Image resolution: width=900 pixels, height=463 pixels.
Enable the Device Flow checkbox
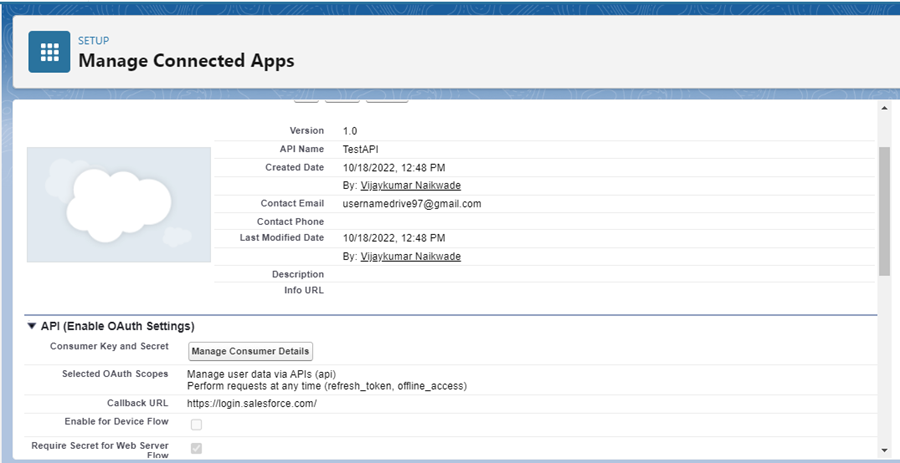196,424
